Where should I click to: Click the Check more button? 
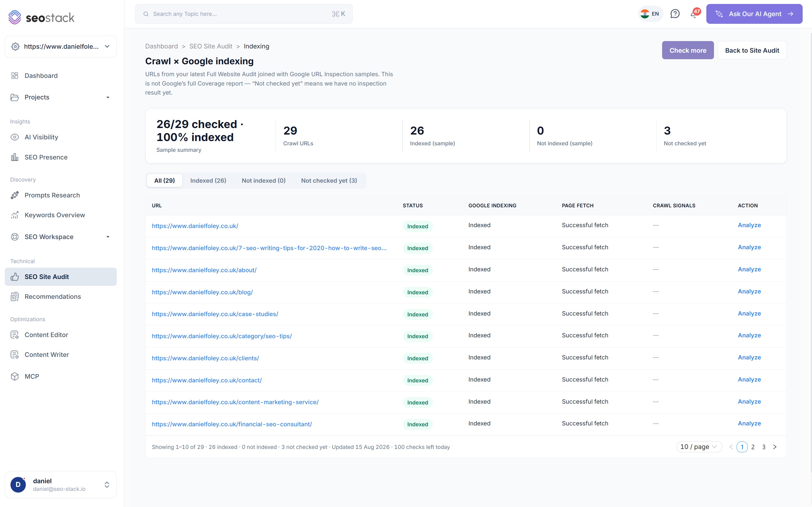click(688, 50)
